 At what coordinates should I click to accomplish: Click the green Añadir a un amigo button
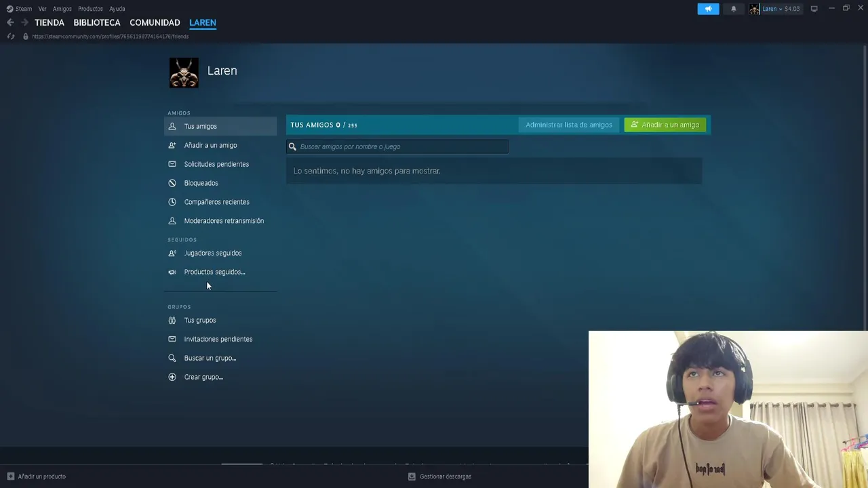[665, 125]
